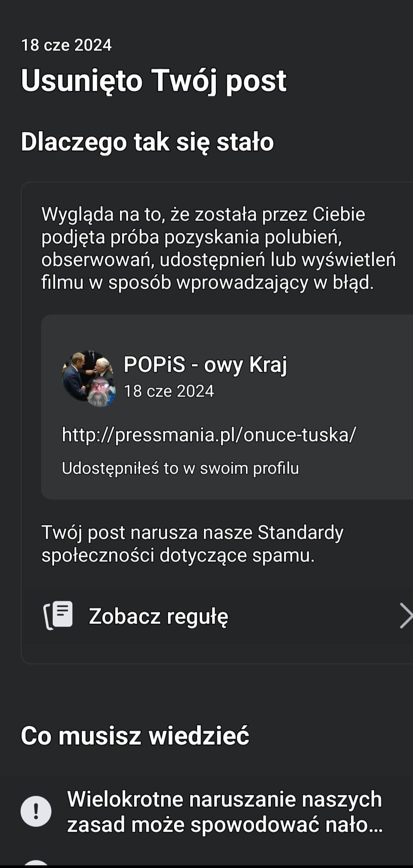
Task: Expand the truncated Wielokrotne naruszanie naszych zasad item
Action: 224,811
